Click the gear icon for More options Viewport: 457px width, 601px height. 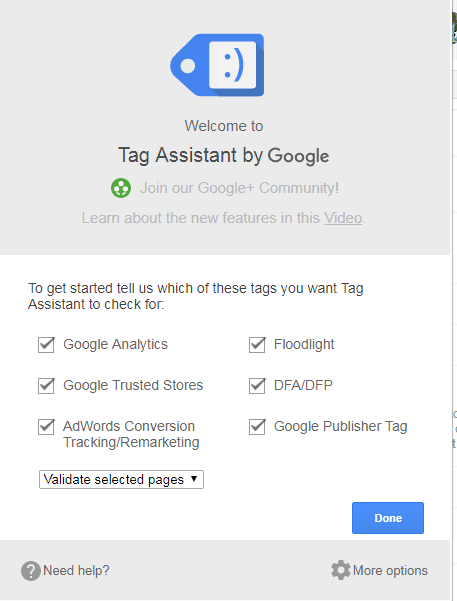[x=340, y=570]
